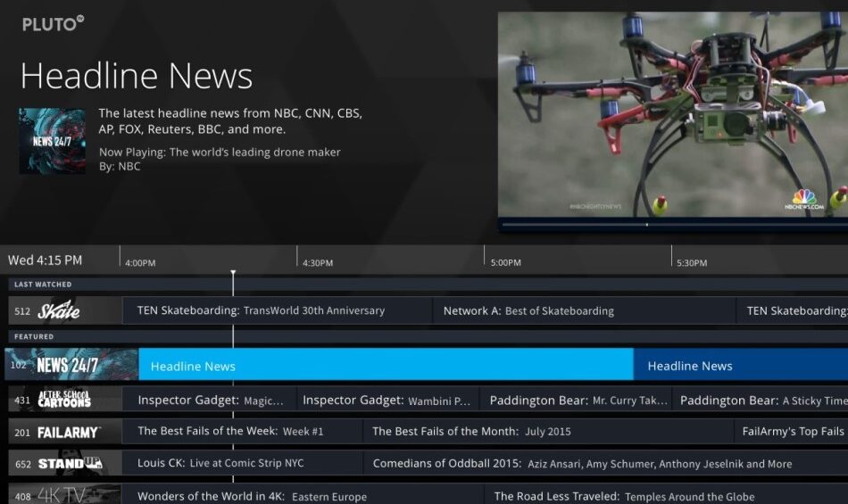Select After School Cartoons channel 431 logo
The height and width of the screenshot is (504, 848).
[x=65, y=400]
